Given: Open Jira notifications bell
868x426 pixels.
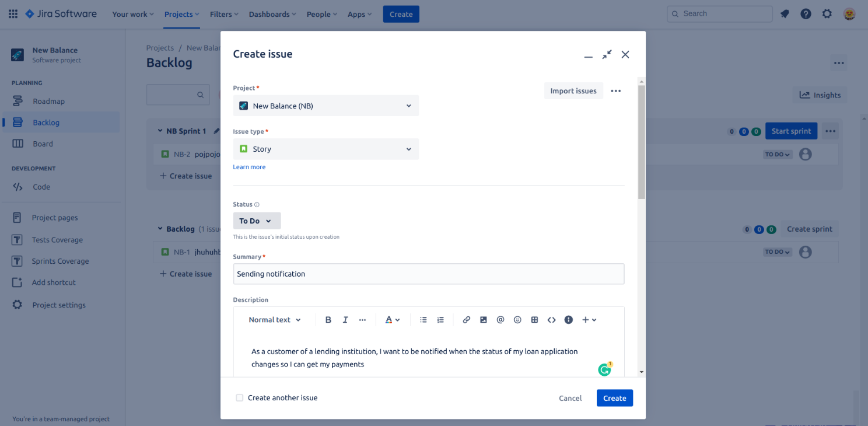Looking at the screenshot, I should [785, 13].
